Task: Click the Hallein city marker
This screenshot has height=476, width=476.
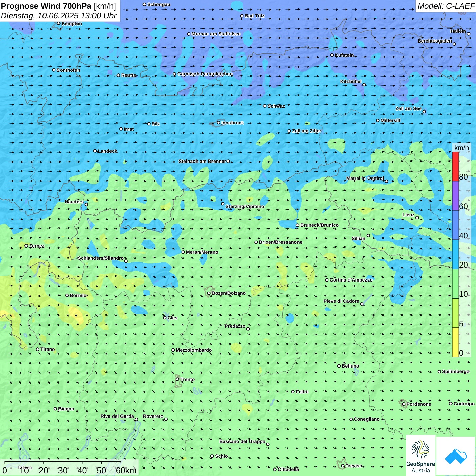Action: point(469,34)
